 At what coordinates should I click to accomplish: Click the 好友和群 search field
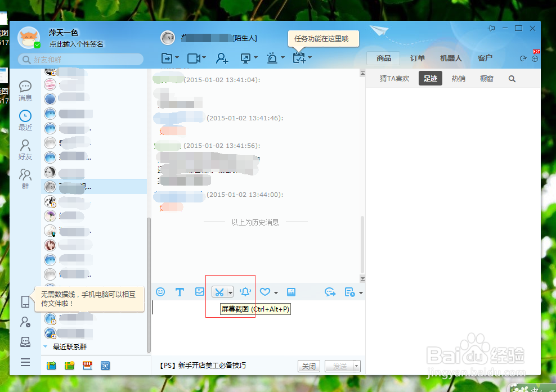click(81, 60)
